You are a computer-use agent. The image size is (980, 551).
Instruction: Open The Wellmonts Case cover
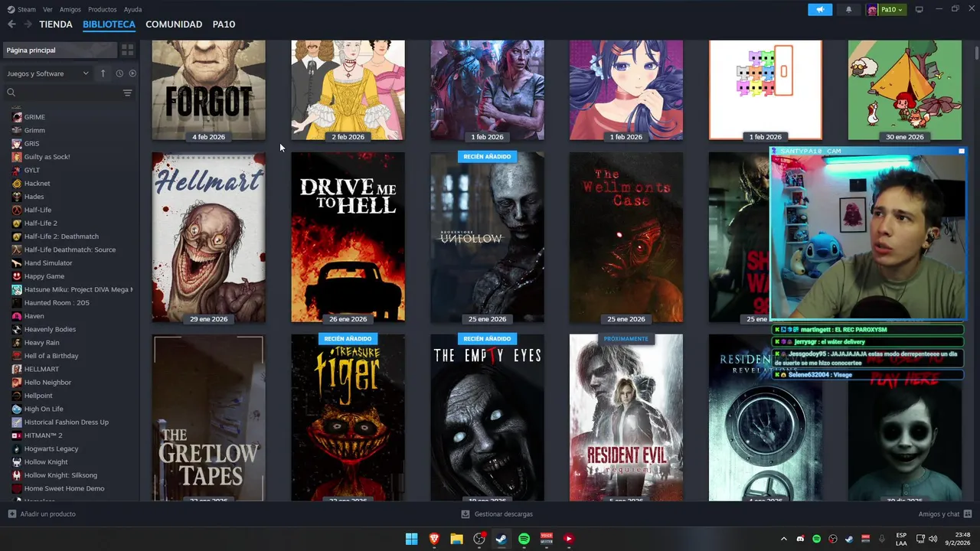[626, 237]
